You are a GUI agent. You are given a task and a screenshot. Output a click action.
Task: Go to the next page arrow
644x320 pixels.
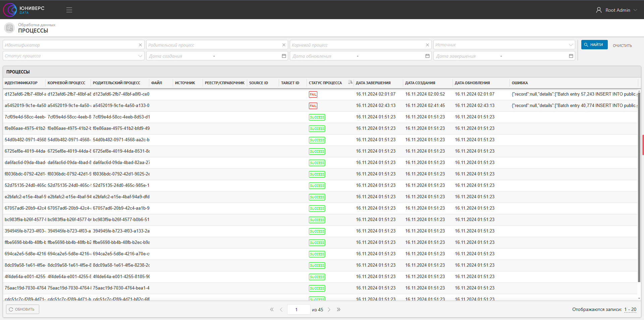click(x=329, y=310)
